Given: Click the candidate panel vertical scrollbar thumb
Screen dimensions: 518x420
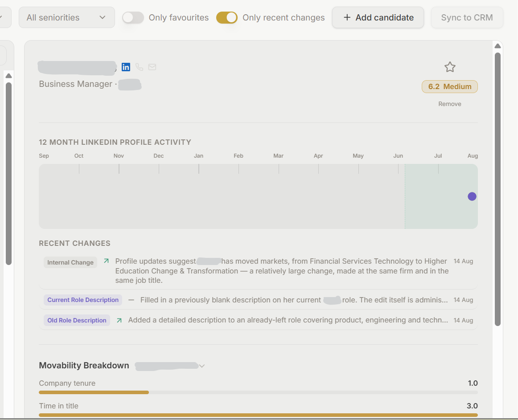Looking at the screenshot, I should tap(497, 189).
